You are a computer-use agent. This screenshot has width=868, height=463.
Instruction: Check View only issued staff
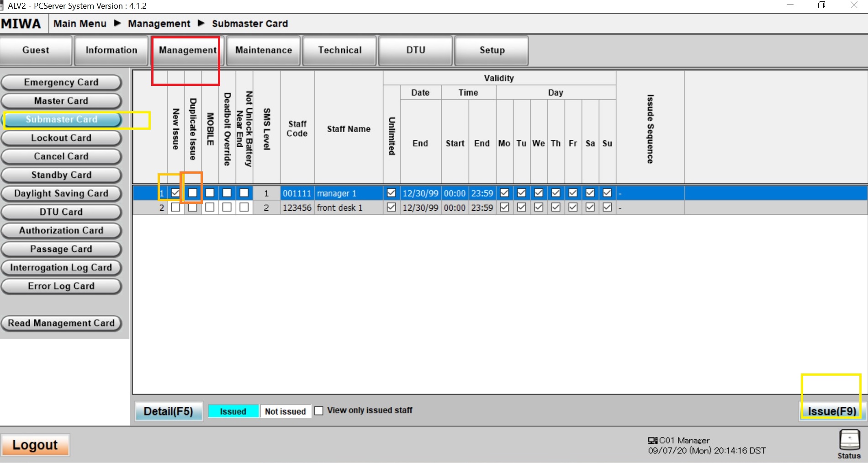tap(319, 411)
